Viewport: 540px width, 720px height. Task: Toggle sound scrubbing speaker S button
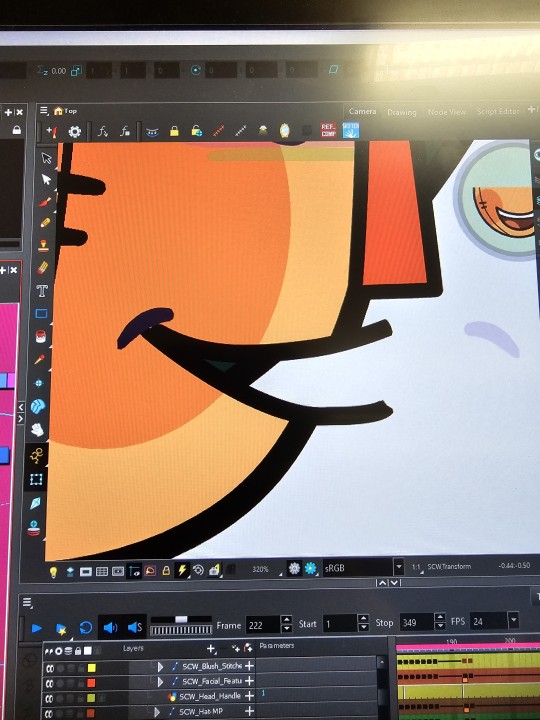coord(135,627)
